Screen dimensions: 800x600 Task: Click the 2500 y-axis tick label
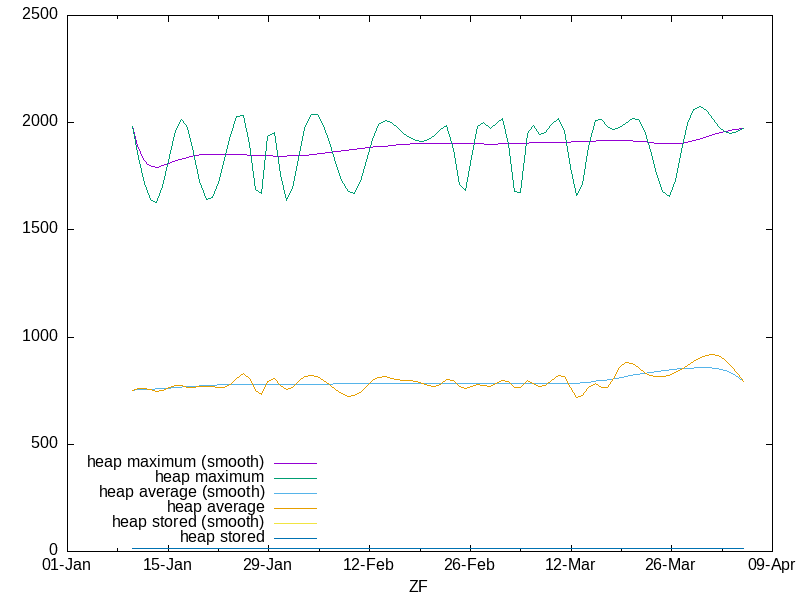pyautogui.click(x=41, y=15)
